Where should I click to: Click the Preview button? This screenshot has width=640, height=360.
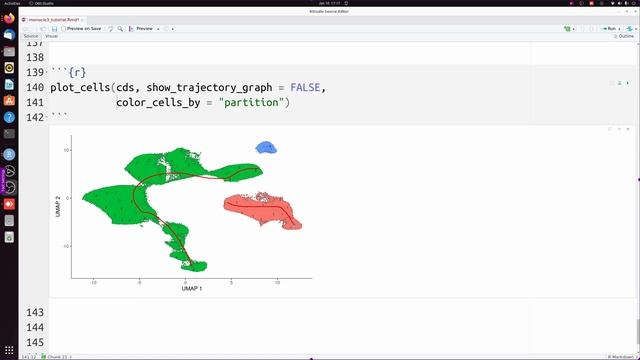141,29
